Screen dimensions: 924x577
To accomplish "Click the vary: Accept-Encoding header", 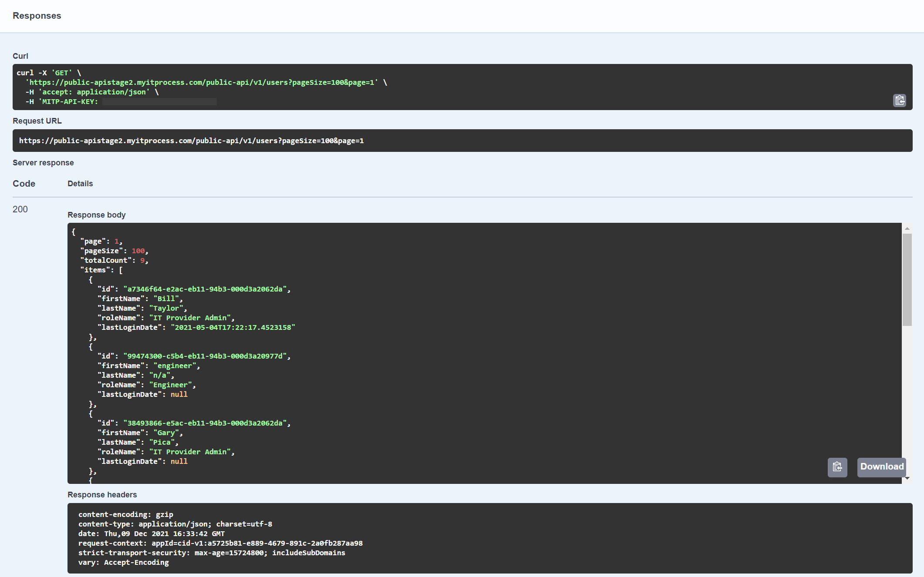I will [123, 562].
